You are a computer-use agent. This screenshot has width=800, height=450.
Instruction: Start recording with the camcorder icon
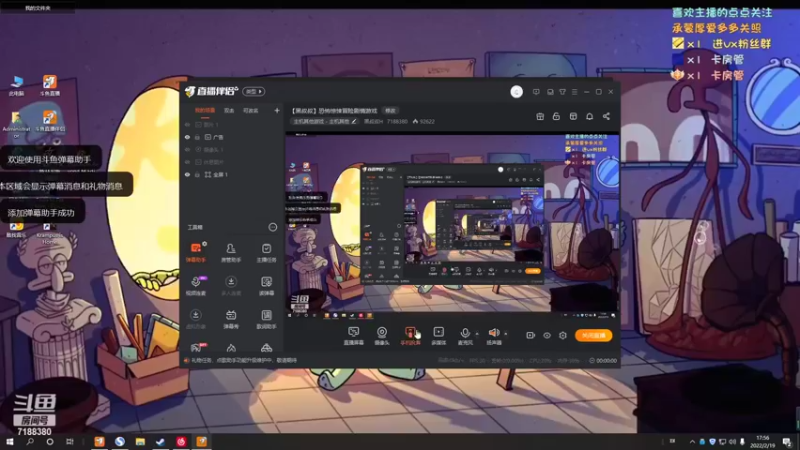click(531, 335)
